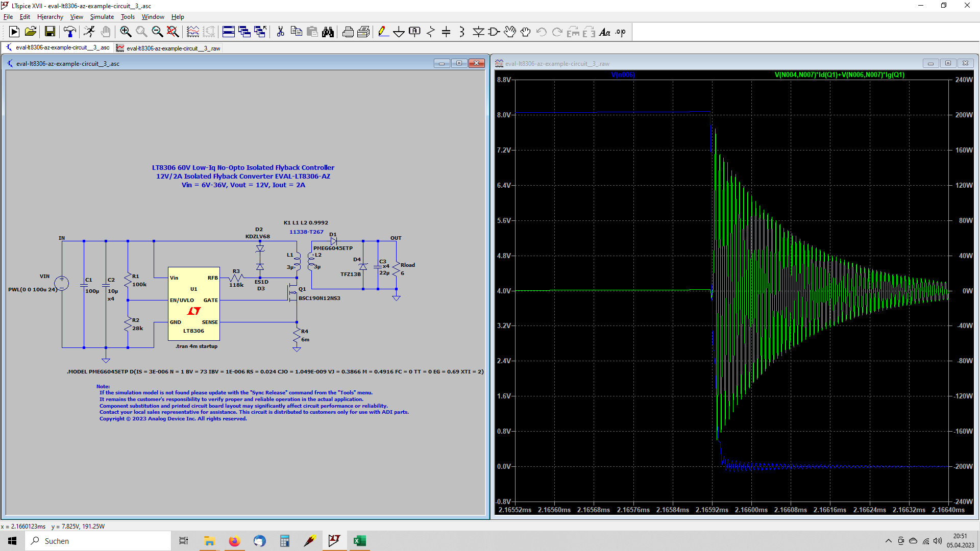This screenshot has height=551, width=980.
Task: Open File Explorer from the taskbar
Action: [209, 541]
